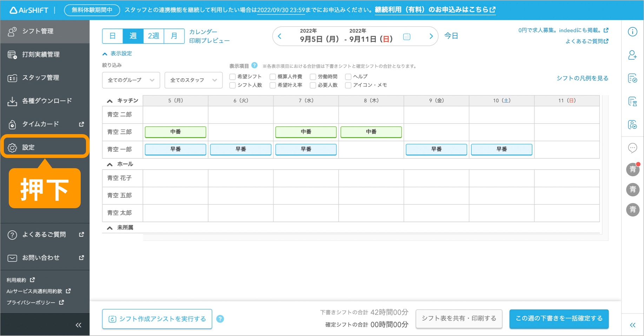Open the staff ID check icon in right sidebar

pyautogui.click(x=632, y=125)
